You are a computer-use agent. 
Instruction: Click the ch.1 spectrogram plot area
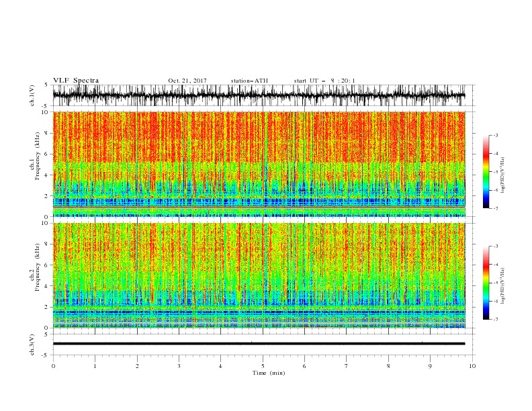(x=259, y=164)
